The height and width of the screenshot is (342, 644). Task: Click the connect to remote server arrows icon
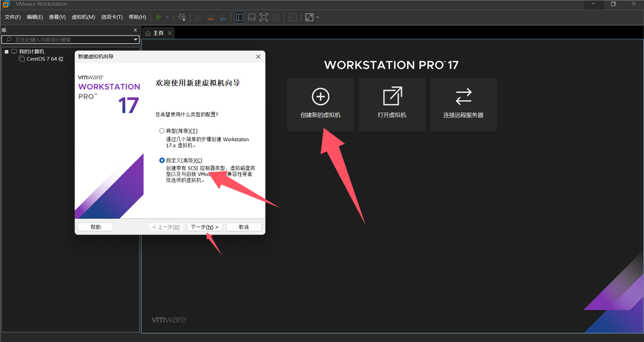[x=463, y=96]
